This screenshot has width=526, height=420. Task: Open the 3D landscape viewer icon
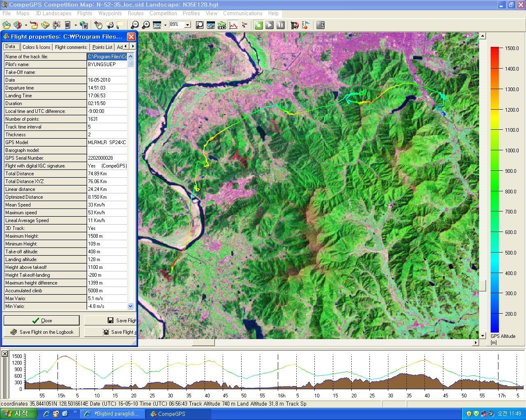(222, 25)
